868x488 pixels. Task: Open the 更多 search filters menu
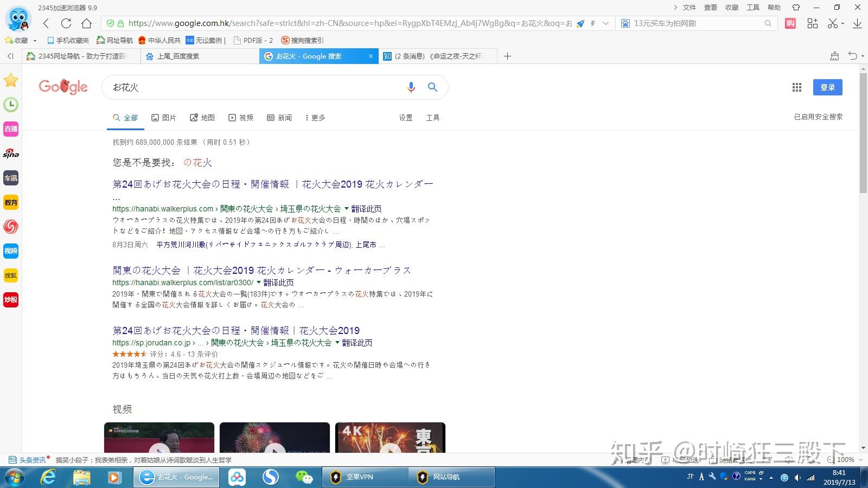coord(315,118)
